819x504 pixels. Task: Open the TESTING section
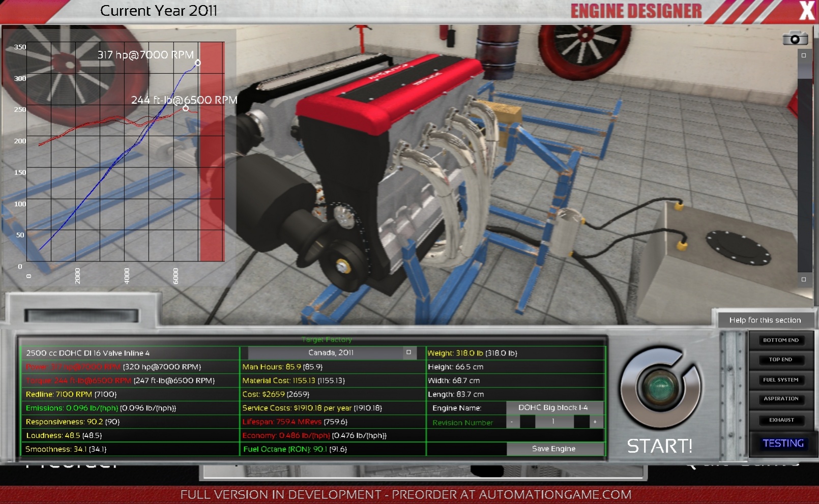click(x=782, y=443)
